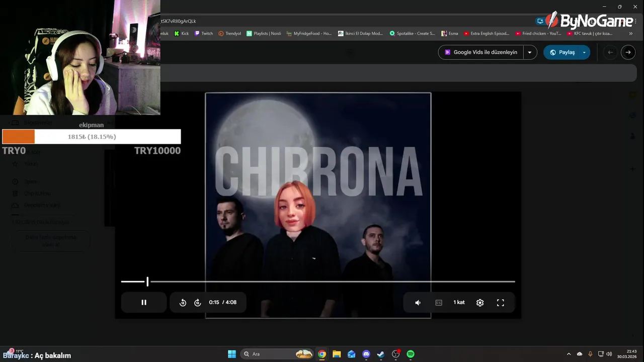The height and width of the screenshot is (362, 644).
Task: Show more bookmarks chevron
Action: 631,34
